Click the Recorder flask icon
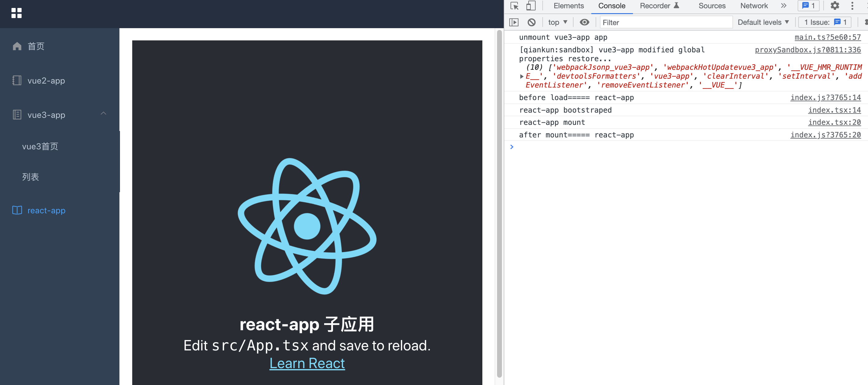868x385 pixels. click(676, 6)
